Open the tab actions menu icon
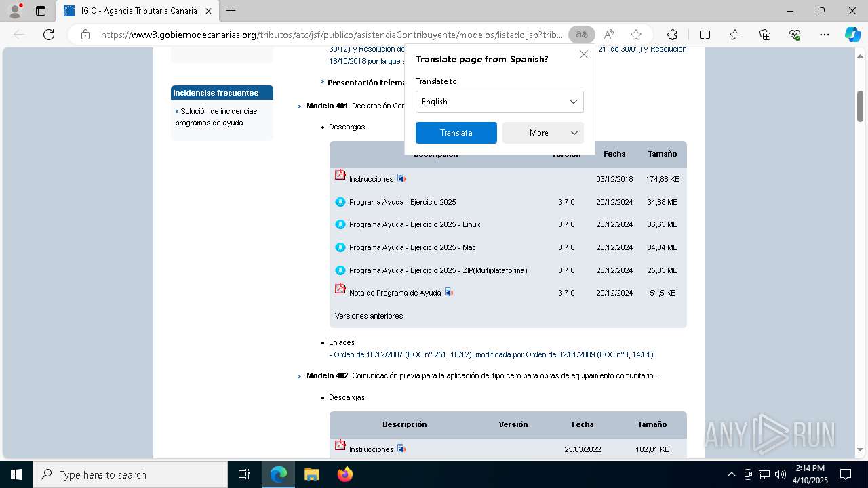 [x=41, y=11]
